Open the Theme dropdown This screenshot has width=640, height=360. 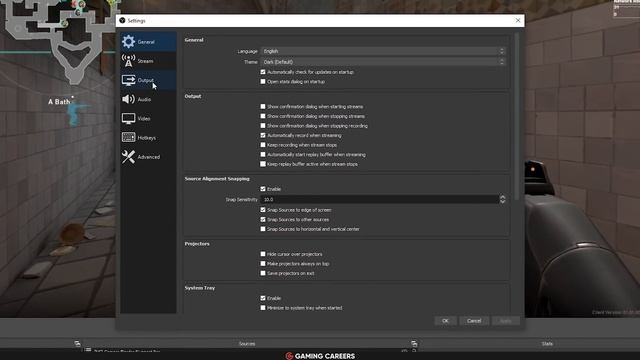pyautogui.click(x=383, y=62)
